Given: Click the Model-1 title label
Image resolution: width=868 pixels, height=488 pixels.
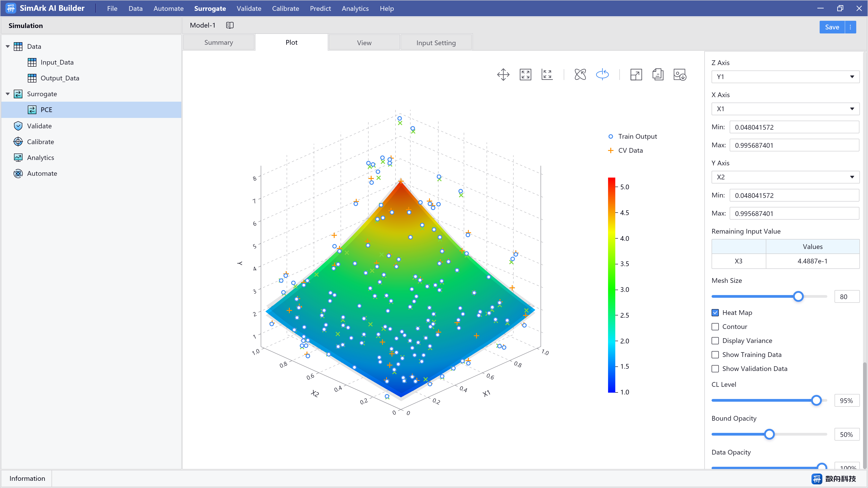Looking at the screenshot, I should click(x=203, y=25).
